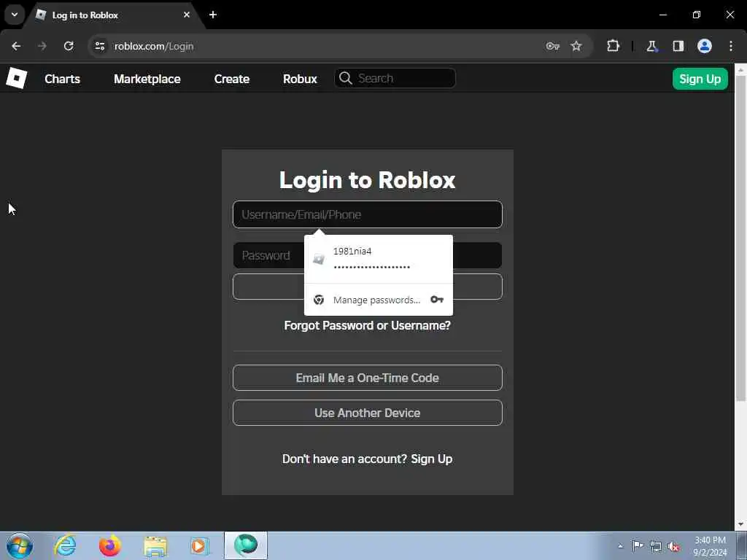The width and height of the screenshot is (747, 560).
Task: Click the page scrollbar up arrow
Action: point(741,69)
